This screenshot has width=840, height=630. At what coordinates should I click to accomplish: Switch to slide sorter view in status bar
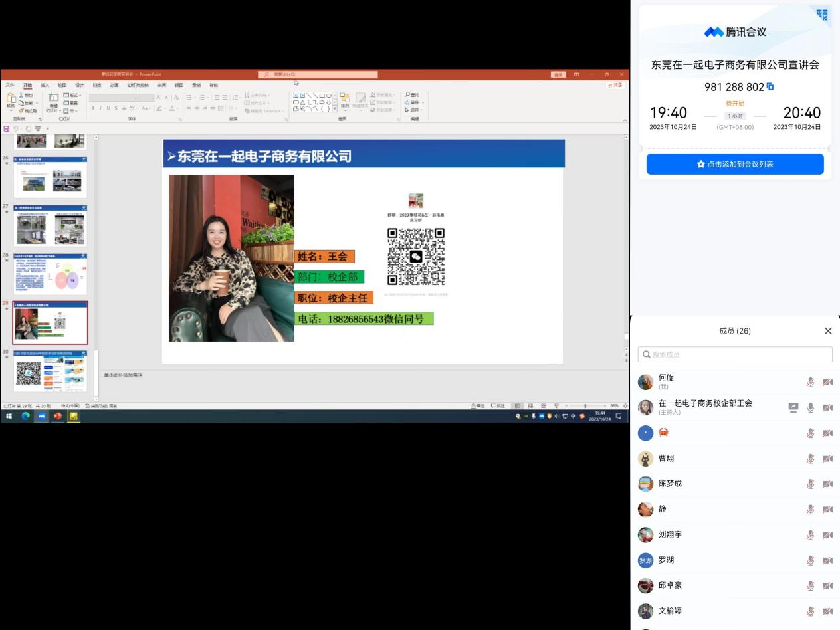point(530,405)
